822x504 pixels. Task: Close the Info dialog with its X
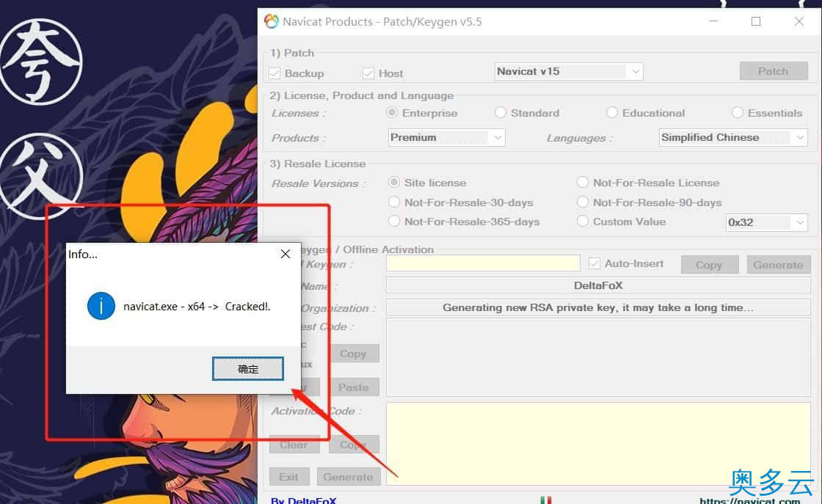point(285,254)
